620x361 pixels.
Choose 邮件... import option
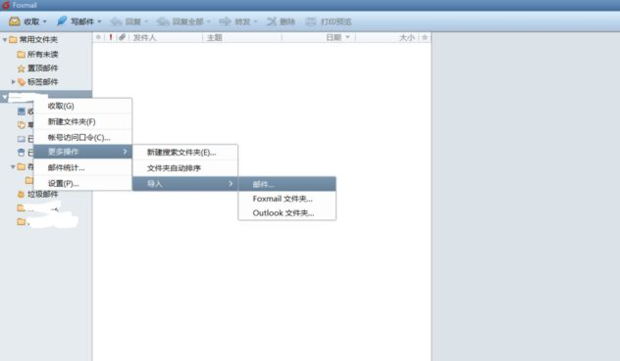[x=287, y=184]
